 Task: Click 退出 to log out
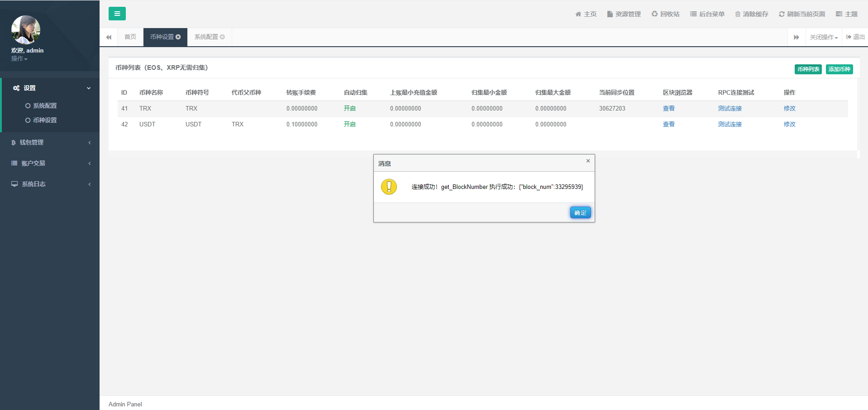coord(855,37)
